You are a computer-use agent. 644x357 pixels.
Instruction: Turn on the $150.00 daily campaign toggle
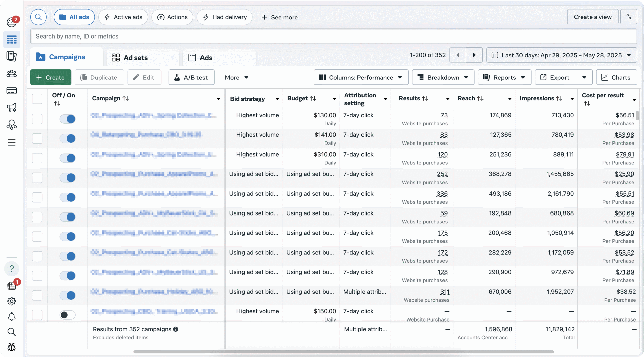tap(68, 315)
